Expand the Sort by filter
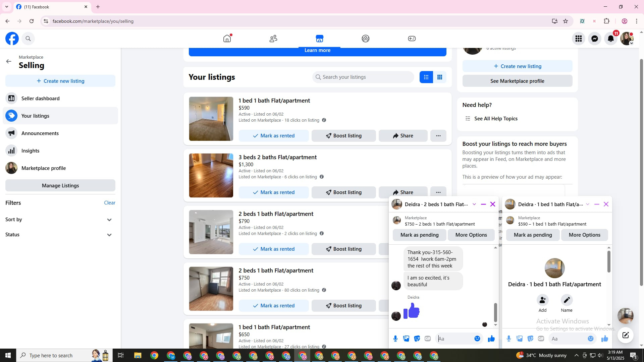Screen dimensions: 644x362 (x=60, y=220)
